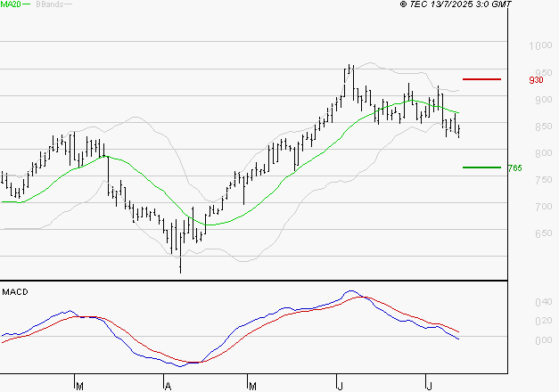Click the MACD 020 axis value
Viewport: 559px width, 392px height.
tap(543, 321)
